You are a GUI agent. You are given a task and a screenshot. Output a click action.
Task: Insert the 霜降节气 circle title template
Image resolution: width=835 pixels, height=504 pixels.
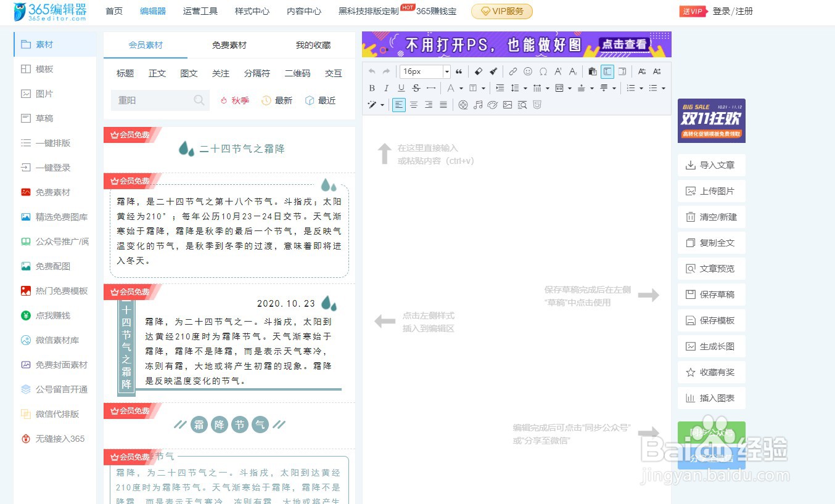229,425
